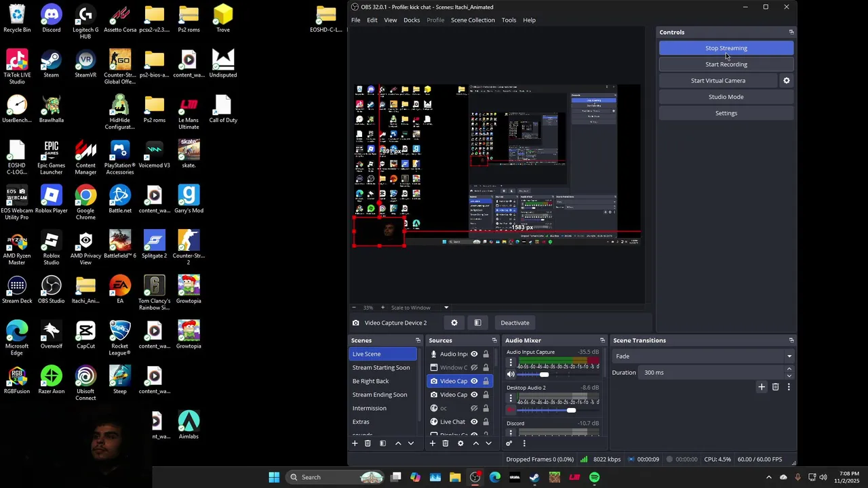Move selected source up
The height and width of the screenshot is (488, 868).
pos(476,443)
